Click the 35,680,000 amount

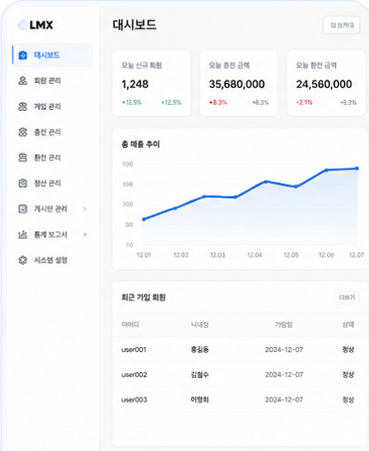(237, 84)
